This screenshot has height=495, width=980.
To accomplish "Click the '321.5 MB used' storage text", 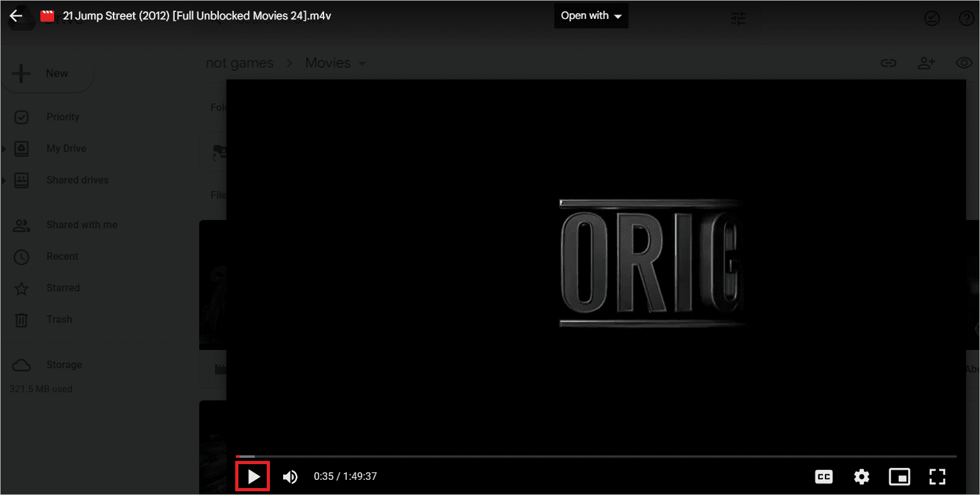I will 41,389.
